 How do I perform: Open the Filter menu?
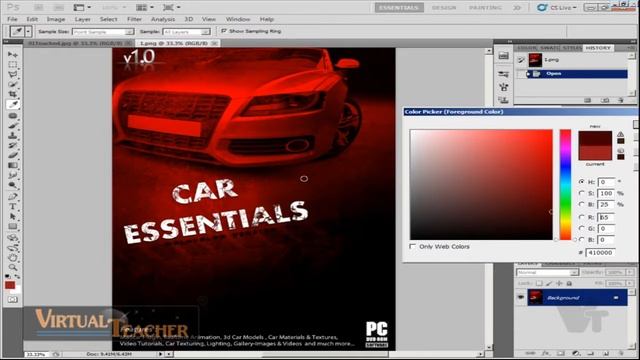click(x=134, y=19)
